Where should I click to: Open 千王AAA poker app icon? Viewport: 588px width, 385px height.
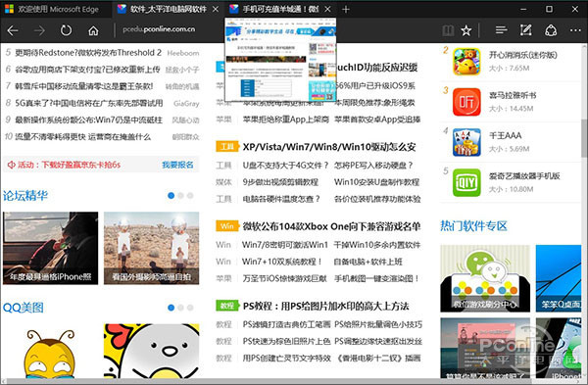point(466,142)
